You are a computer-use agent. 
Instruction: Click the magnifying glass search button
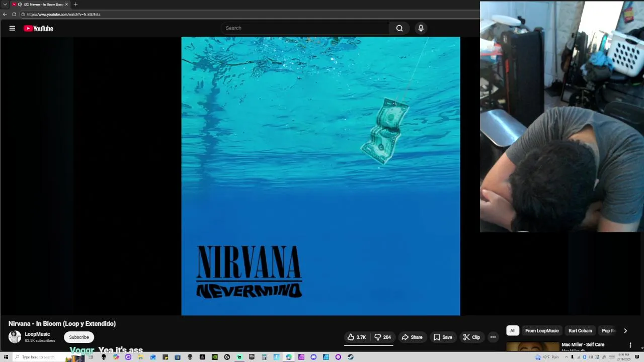pyautogui.click(x=399, y=28)
